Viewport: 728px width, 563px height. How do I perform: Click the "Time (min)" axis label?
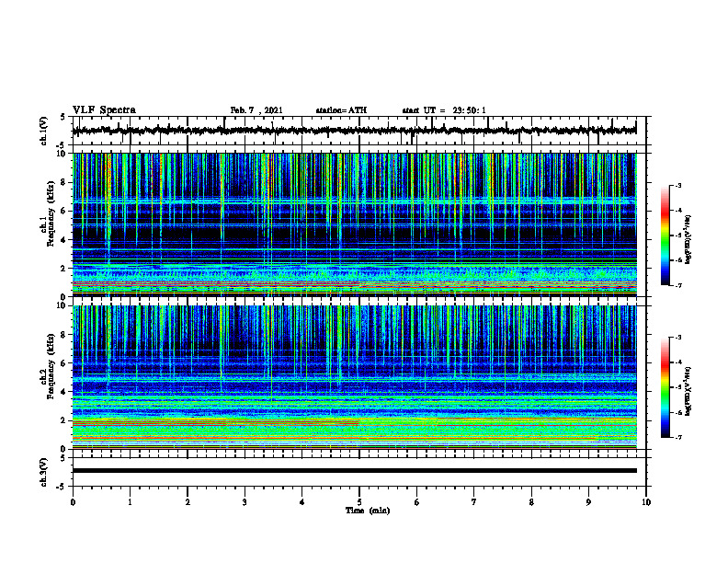(x=368, y=511)
